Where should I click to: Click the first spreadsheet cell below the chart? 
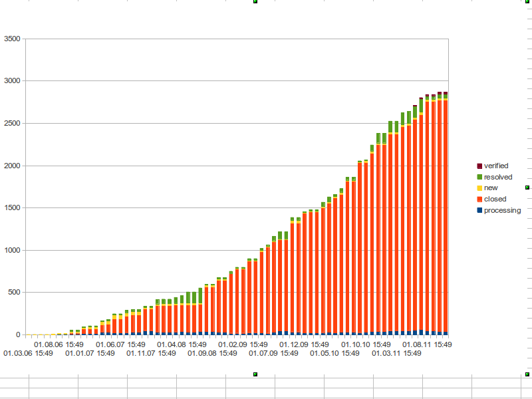tap(15, 381)
